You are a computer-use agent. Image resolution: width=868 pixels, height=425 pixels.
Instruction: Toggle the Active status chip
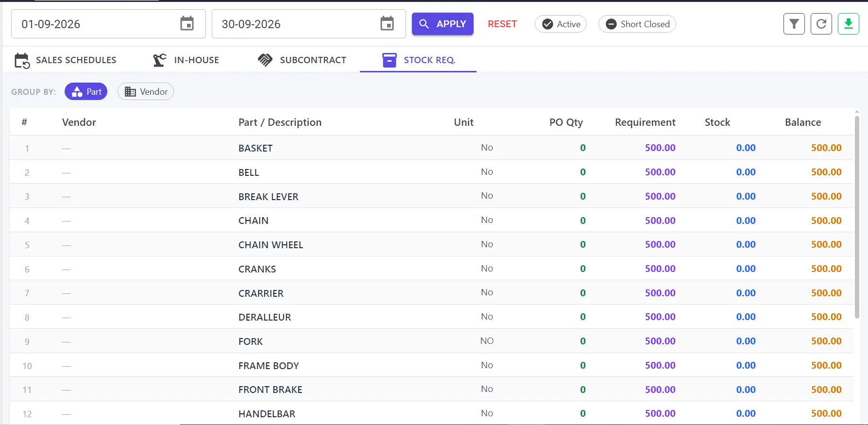click(x=561, y=24)
